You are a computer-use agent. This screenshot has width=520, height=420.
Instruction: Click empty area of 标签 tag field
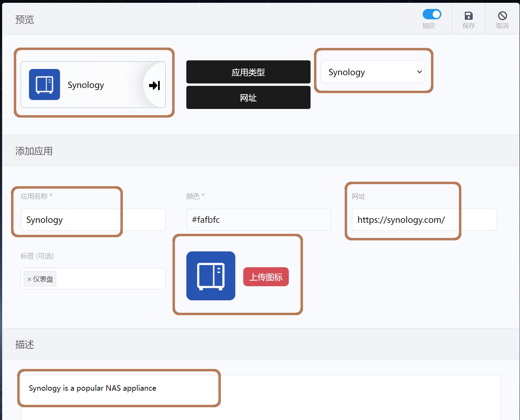110,279
